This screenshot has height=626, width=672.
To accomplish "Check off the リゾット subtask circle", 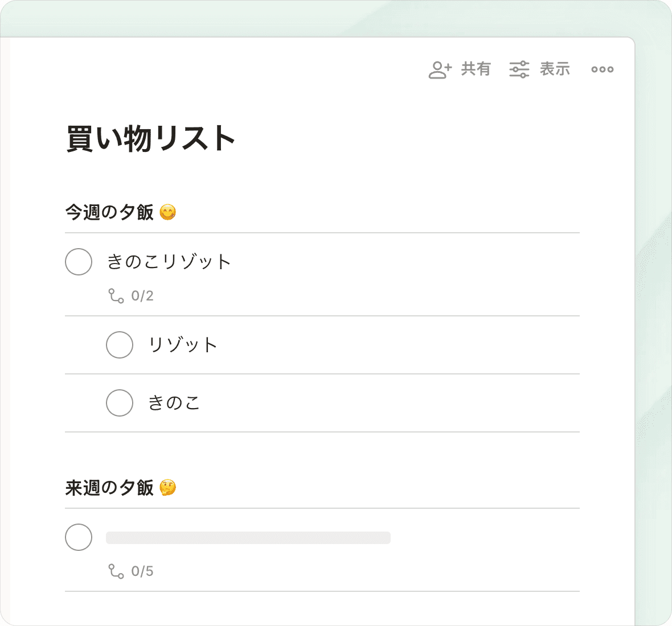I will point(120,345).
